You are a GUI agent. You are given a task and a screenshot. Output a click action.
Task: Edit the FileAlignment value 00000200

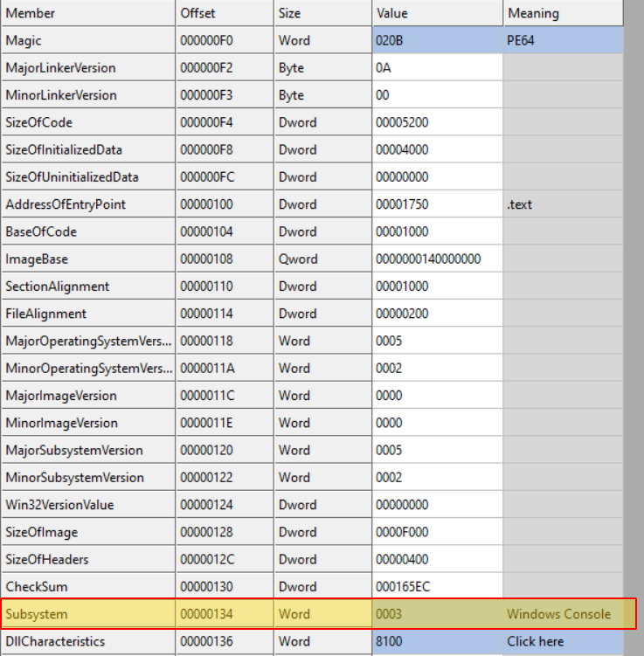pos(437,314)
